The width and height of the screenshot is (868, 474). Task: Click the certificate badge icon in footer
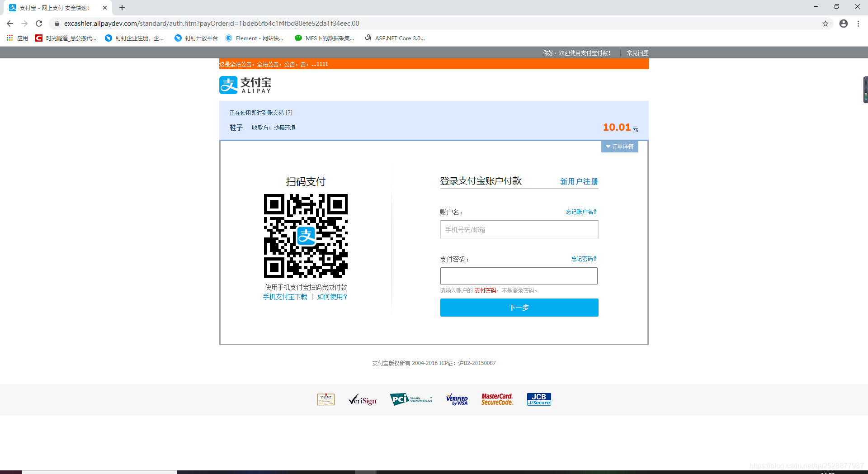tap(326, 399)
